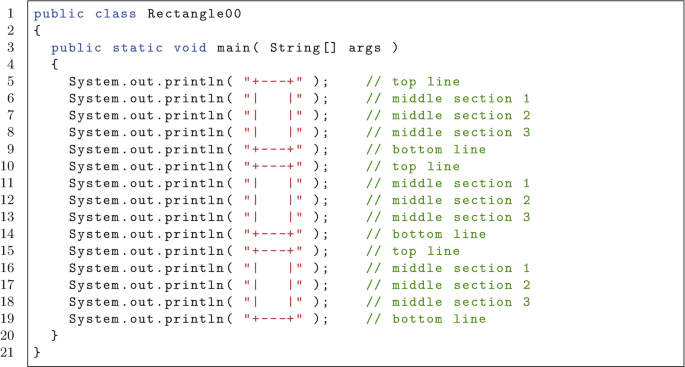Click the 'args' parameter name

[x=365, y=48]
